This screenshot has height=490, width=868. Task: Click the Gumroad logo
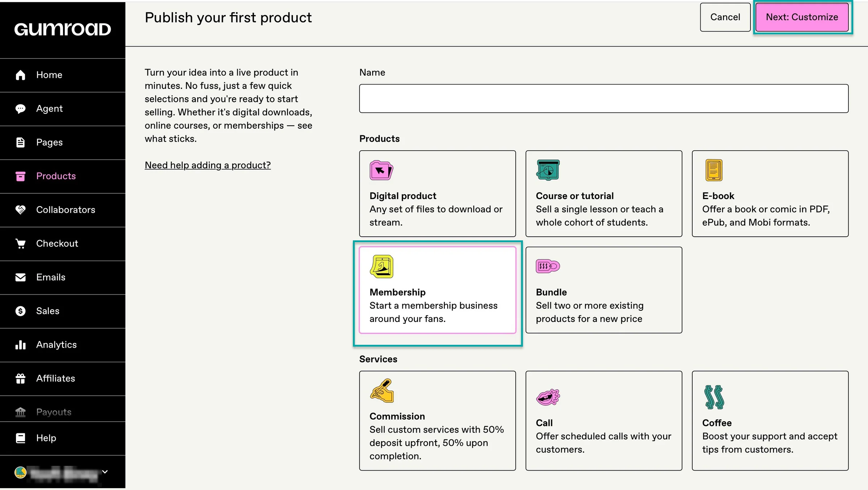[63, 29]
